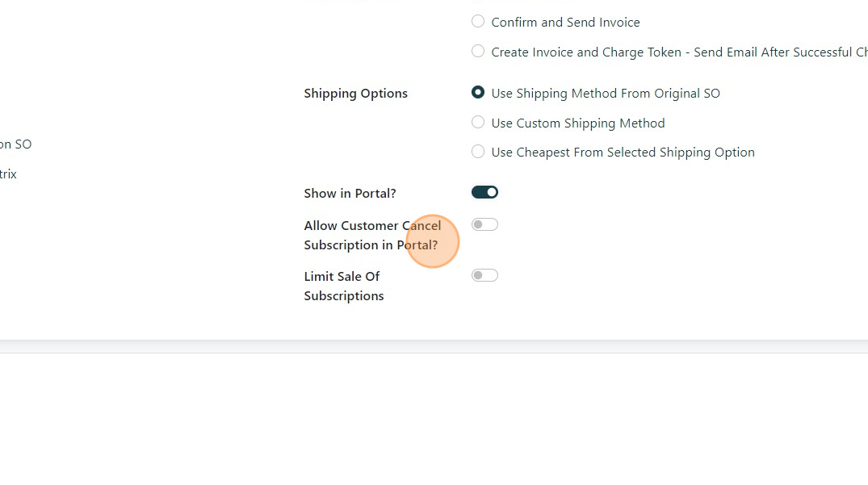Viewport: 868px width, 485px height.
Task: Choose Create Invoice and Charge Token radio option
Action: click(x=478, y=52)
